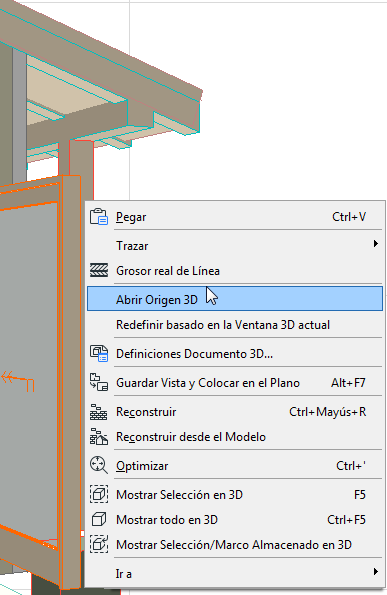Click the Reconstruir brick wall icon
This screenshot has height=595, width=387.
point(99,412)
